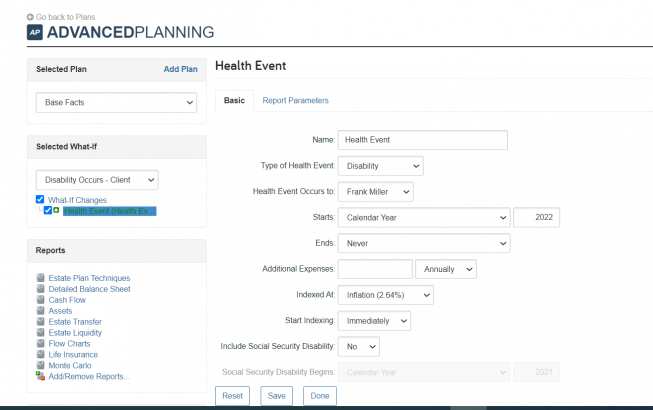Open the Cash Flow report
Image resolution: width=653 pixels, height=410 pixels.
tap(67, 300)
